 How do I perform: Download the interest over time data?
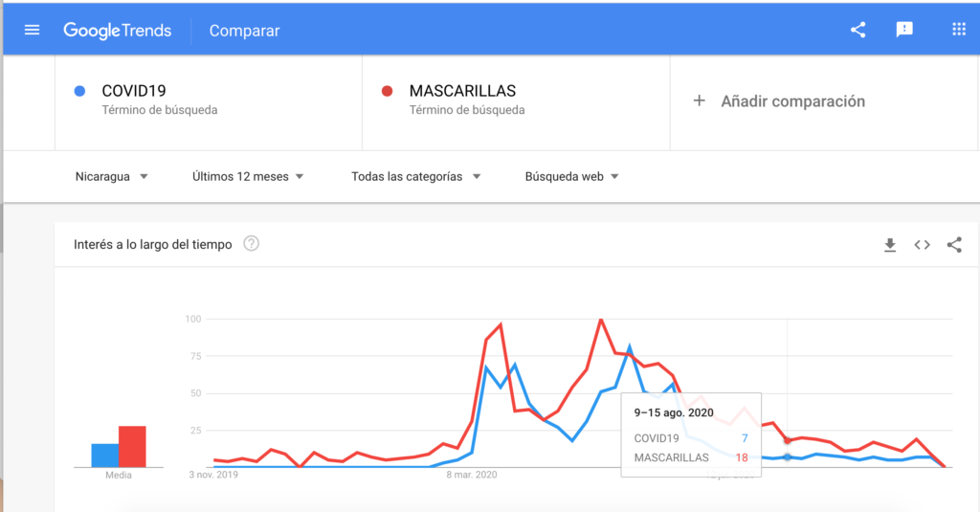click(890, 245)
